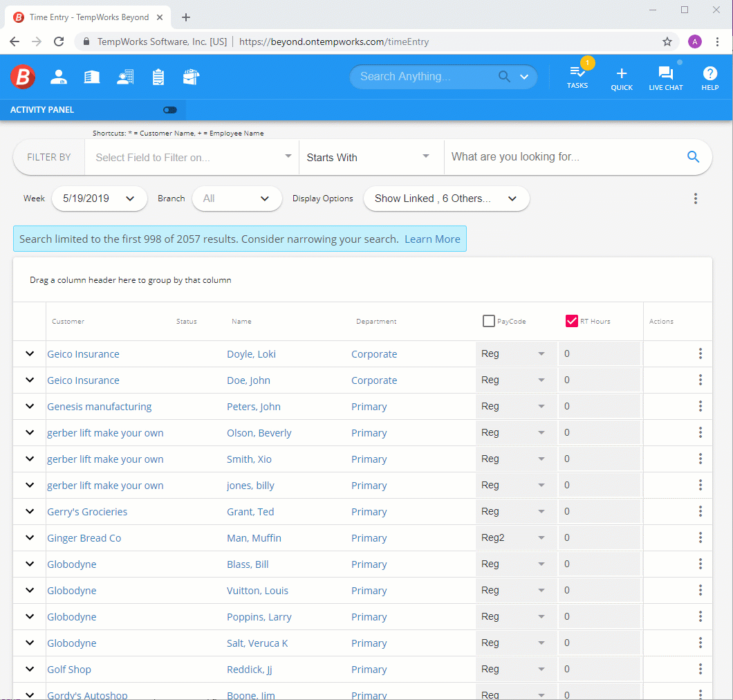Open employee Vuitton, Louis
The height and width of the screenshot is (700, 733).
[257, 591]
